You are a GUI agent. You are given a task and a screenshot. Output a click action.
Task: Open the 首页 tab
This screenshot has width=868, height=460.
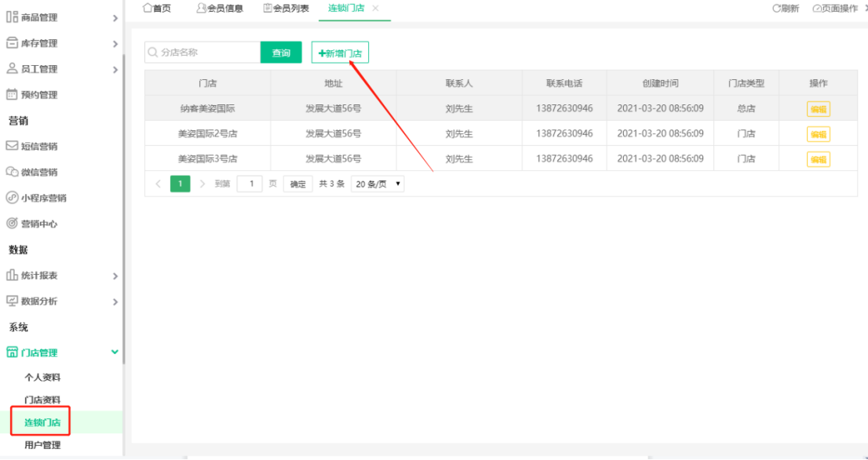point(157,8)
